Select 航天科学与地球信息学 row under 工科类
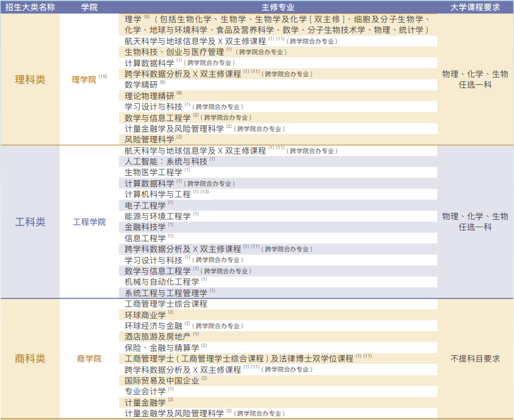Image resolution: width=514 pixels, height=420 pixels. pyautogui.click(x=278, y=150)
